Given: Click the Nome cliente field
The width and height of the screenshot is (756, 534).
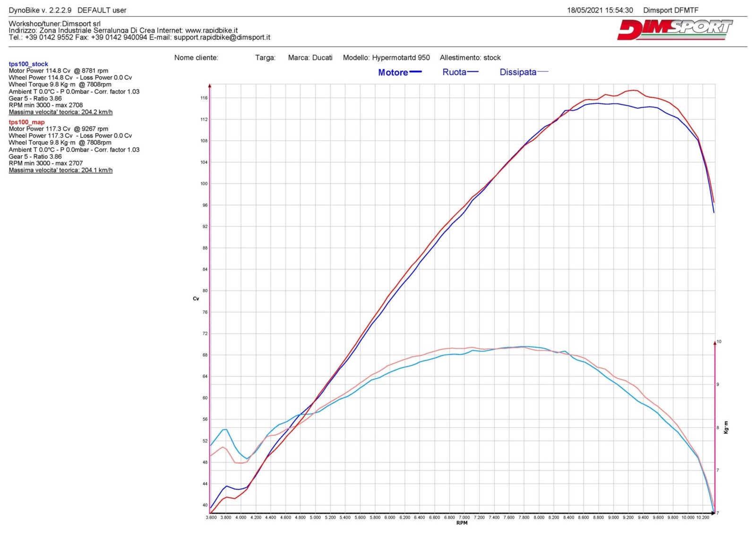Looking at the screenshot, I should pos(196,58).
